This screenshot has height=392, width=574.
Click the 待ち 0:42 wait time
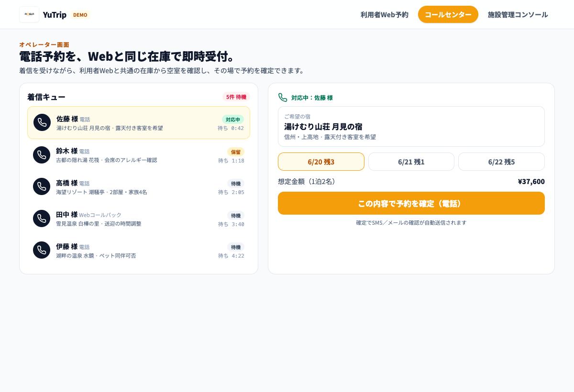[x=231, y=128]
